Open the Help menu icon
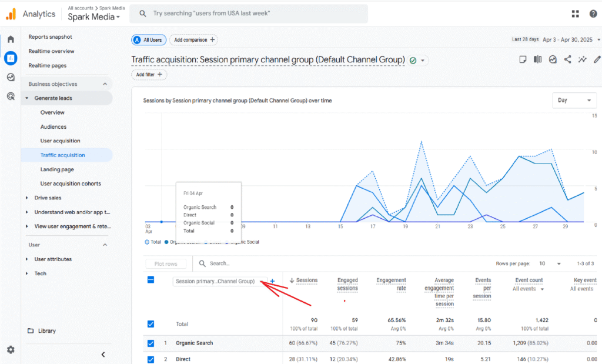This screenshot has height=364, width=602. pos(593,14)
